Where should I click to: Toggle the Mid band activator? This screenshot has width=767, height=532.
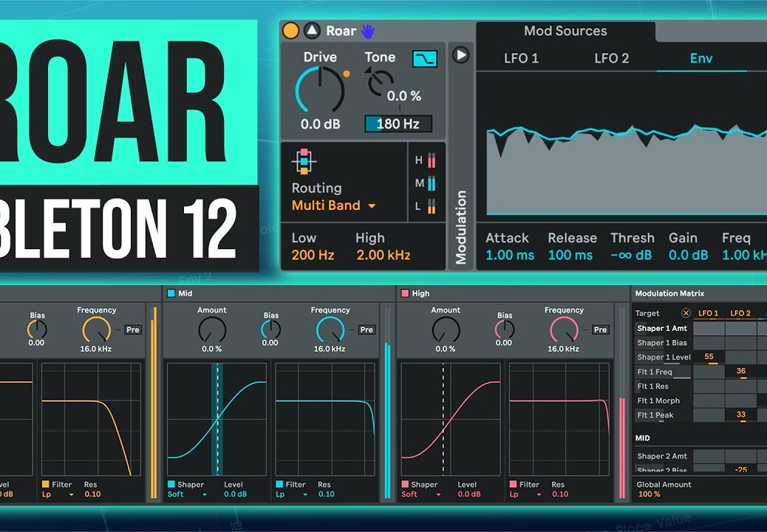point(171,293)
